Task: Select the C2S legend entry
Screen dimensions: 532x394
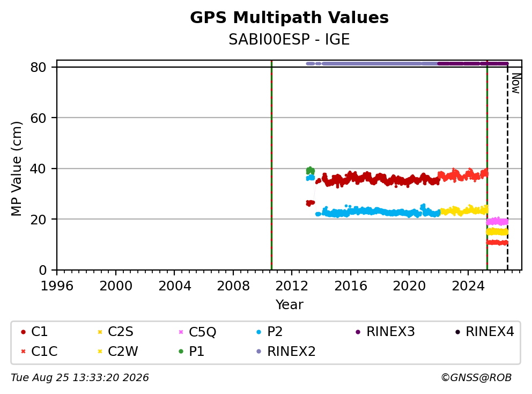Action: pyautogui.click(x=115, y=332)
